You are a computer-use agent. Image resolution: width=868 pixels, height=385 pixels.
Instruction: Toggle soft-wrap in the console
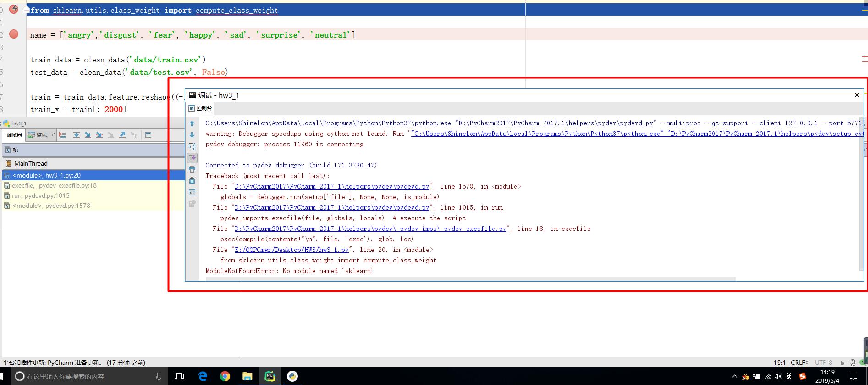coord(192,146)
